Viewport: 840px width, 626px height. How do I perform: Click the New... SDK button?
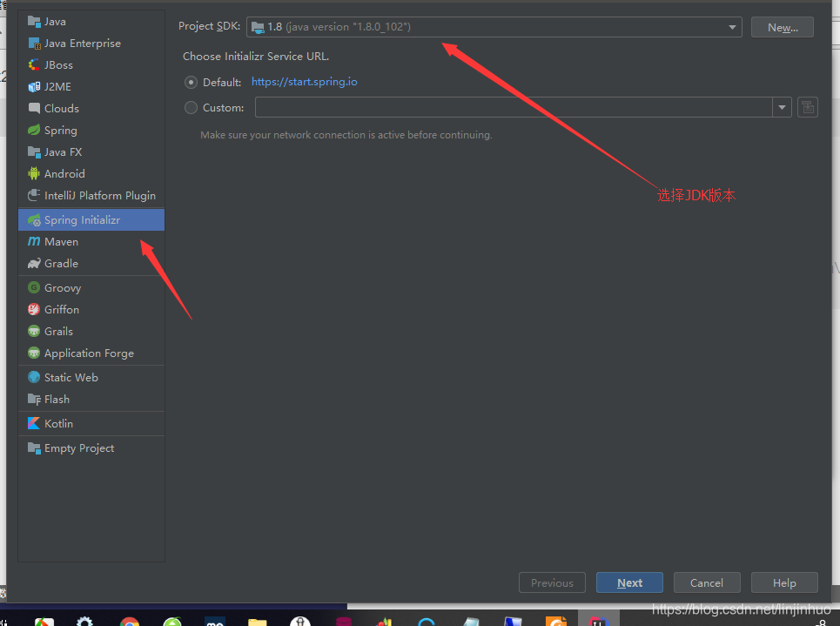(x=783, y=27)
